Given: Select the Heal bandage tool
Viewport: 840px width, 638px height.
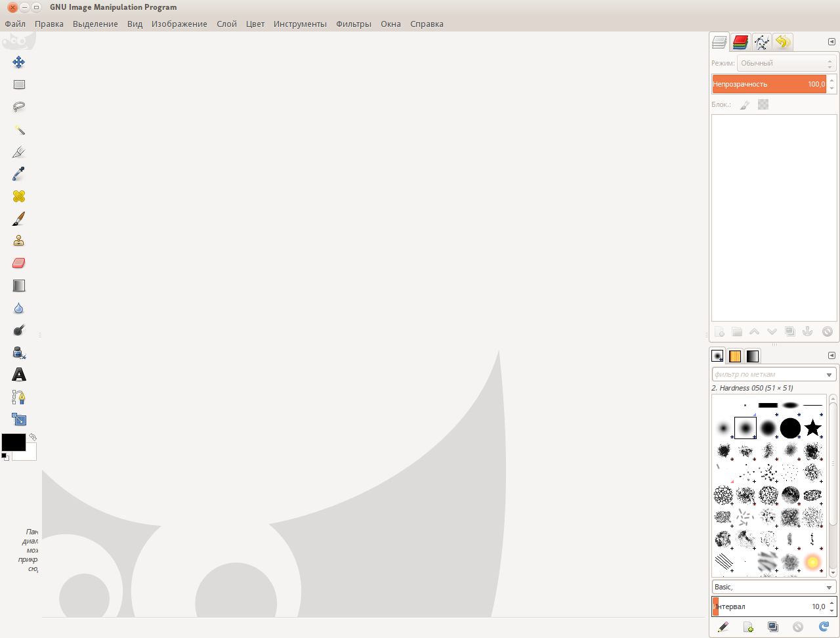Looking at the screenshot, I should pos(19,196).
